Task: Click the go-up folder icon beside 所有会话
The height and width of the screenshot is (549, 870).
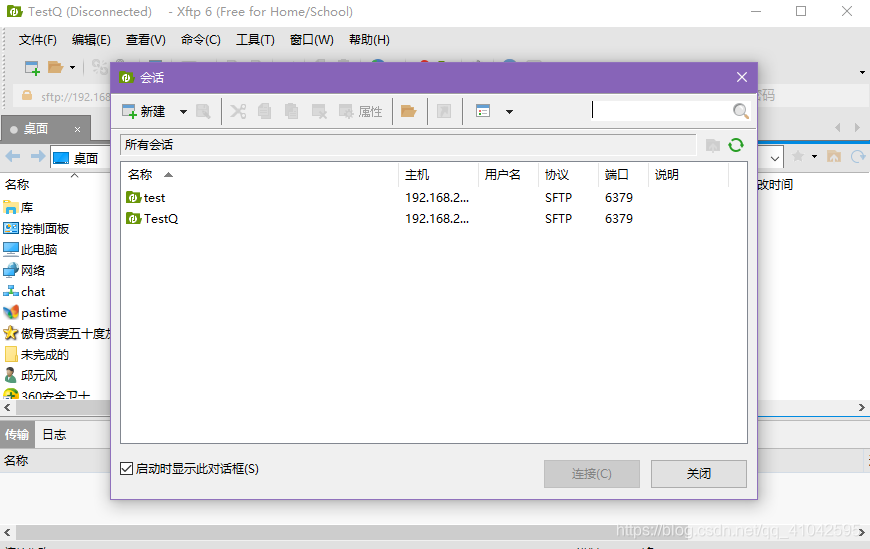Action: point(713,145)
